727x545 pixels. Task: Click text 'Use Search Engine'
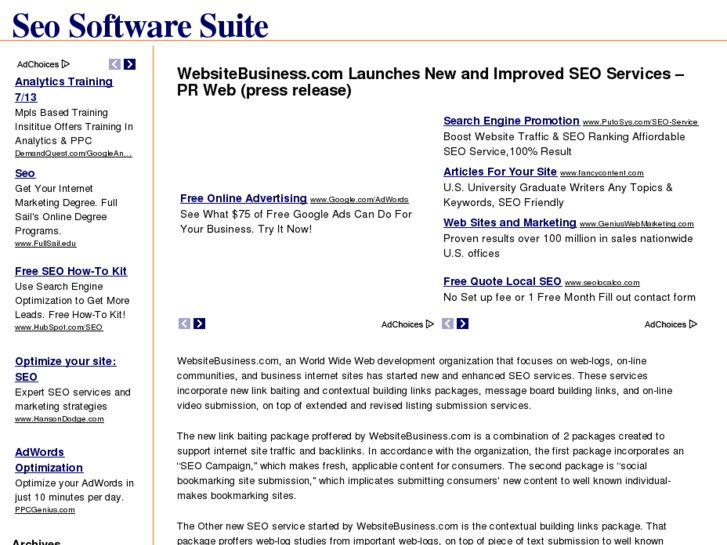(x=59, y=287)
